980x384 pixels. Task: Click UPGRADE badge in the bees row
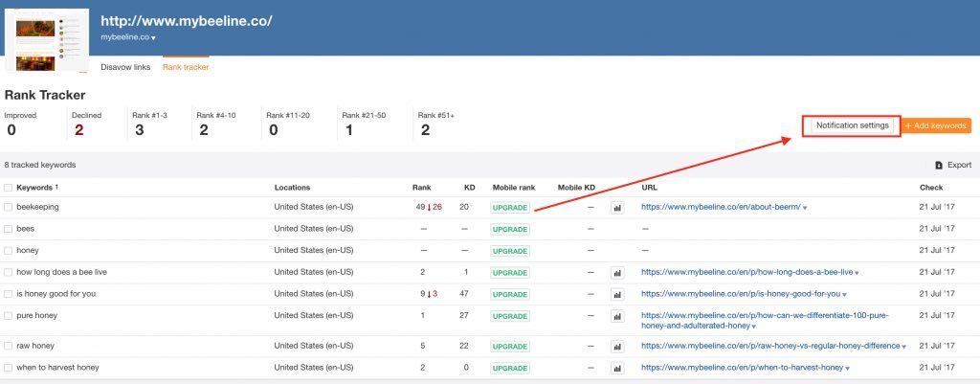tap(509, 229)
